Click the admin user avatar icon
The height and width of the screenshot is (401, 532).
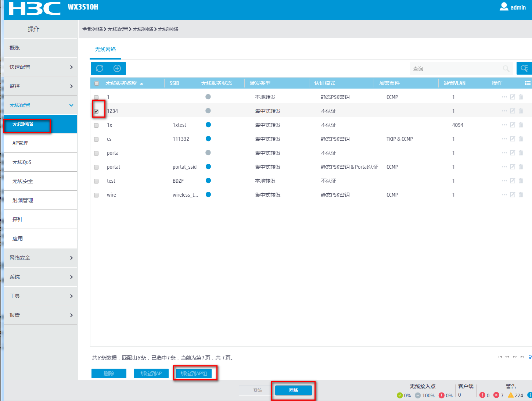pos(504,7)
